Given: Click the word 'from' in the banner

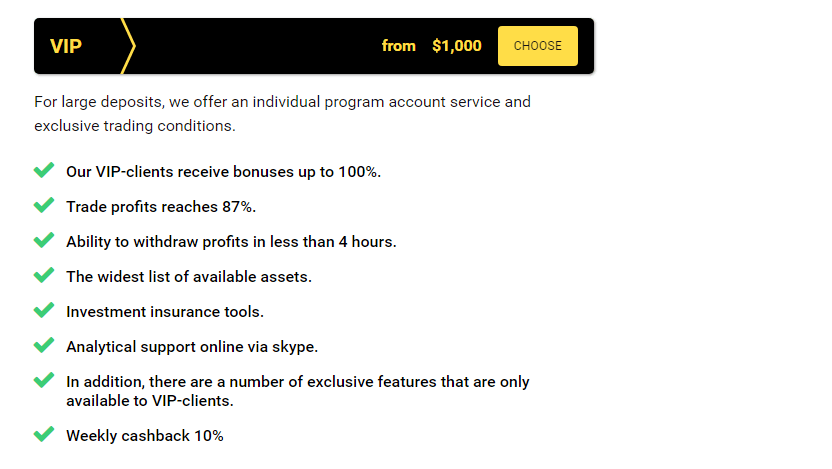Looking at the screenshot, I should tap(398, 46).
